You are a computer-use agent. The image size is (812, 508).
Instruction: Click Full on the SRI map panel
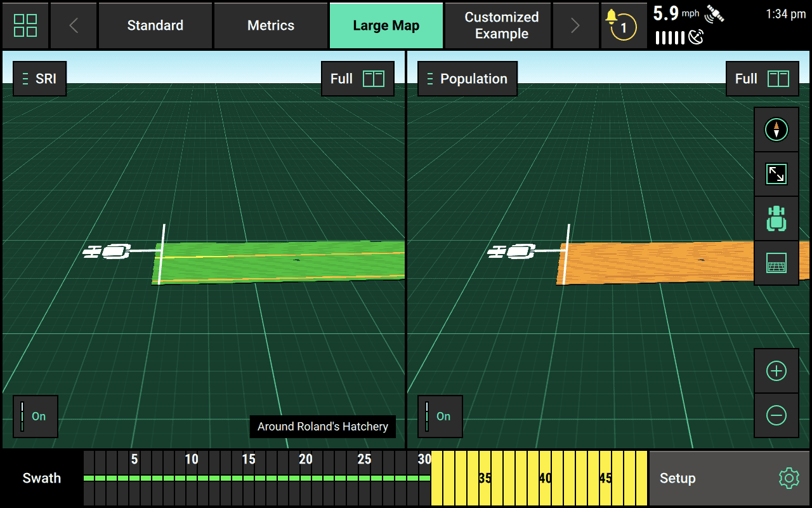pos(357,78)
